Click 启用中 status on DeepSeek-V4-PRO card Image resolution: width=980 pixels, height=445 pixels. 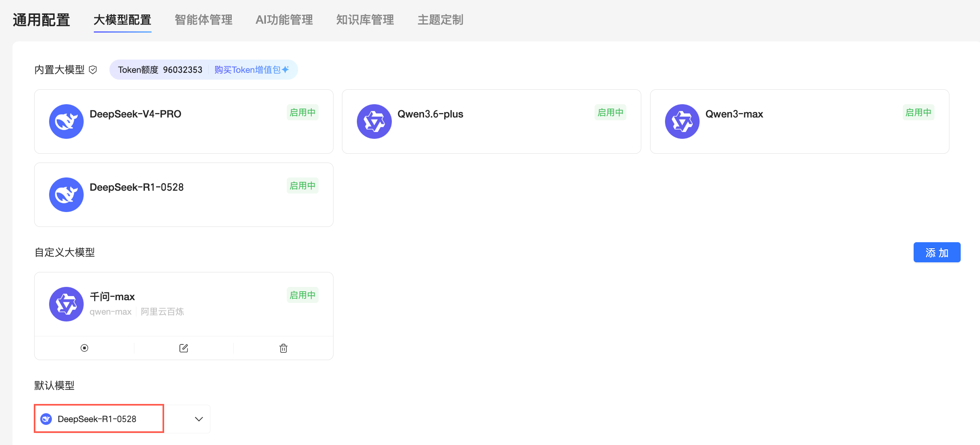(x=303, y=113)
